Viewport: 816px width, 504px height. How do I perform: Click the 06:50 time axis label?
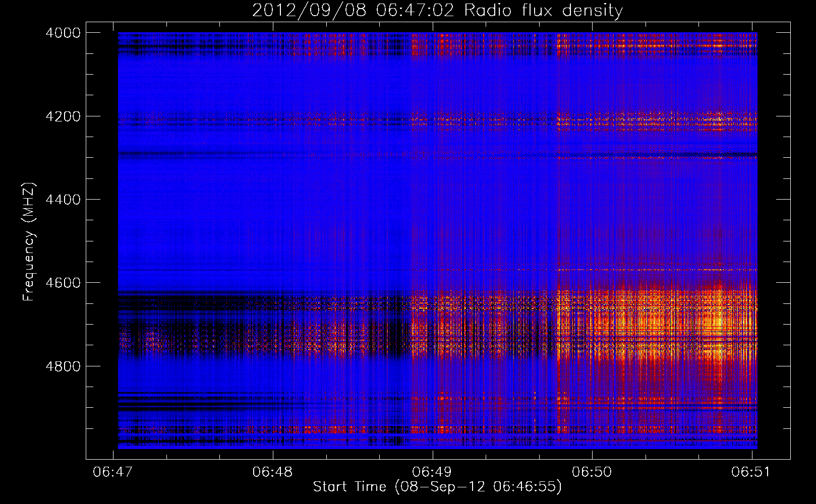[592, 472]
